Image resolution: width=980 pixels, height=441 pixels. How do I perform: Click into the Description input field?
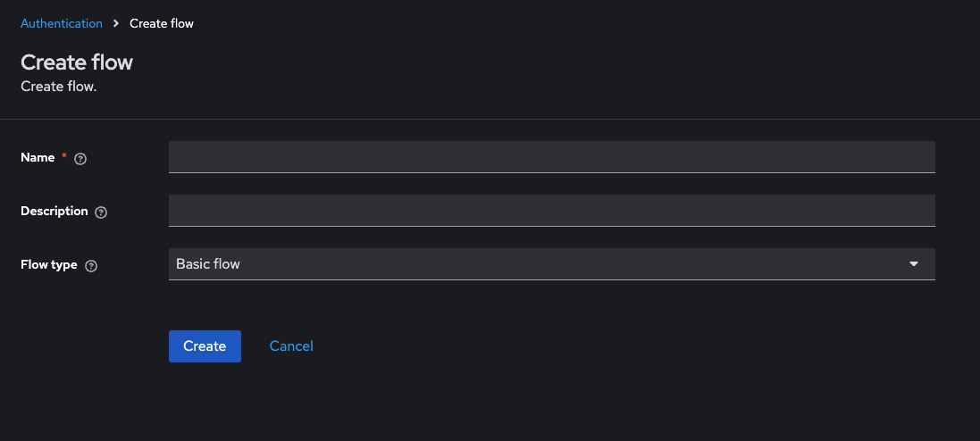point(551,211)
